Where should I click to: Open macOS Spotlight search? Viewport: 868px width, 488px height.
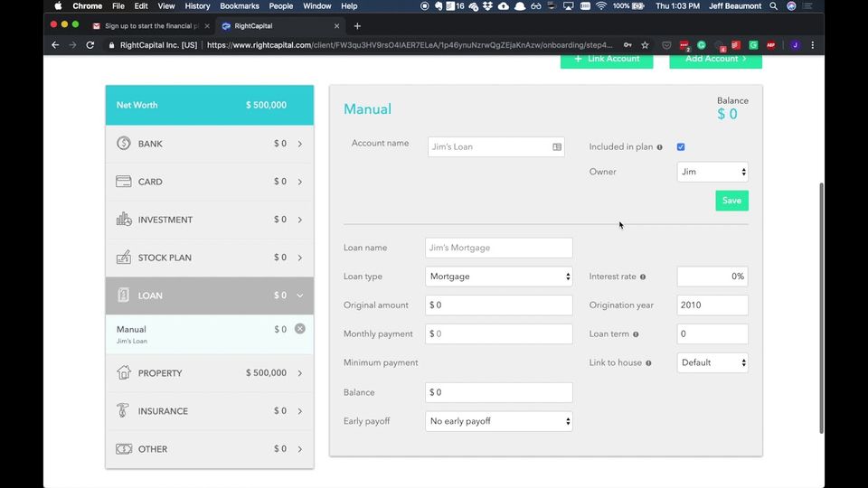coord(773,6)
